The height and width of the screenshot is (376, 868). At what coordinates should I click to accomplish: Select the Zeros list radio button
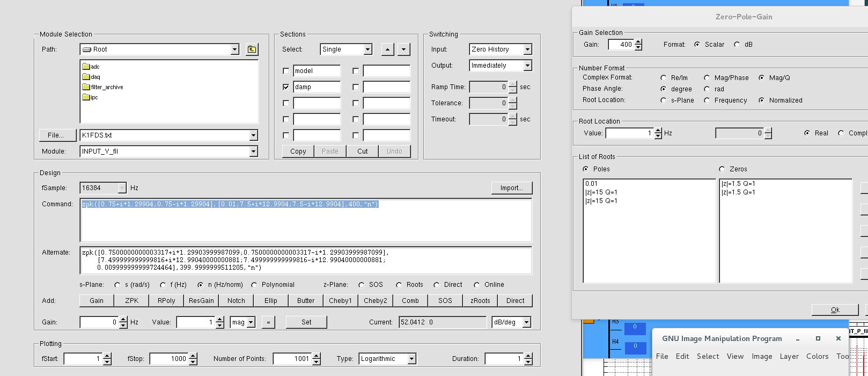coord(722,169)
